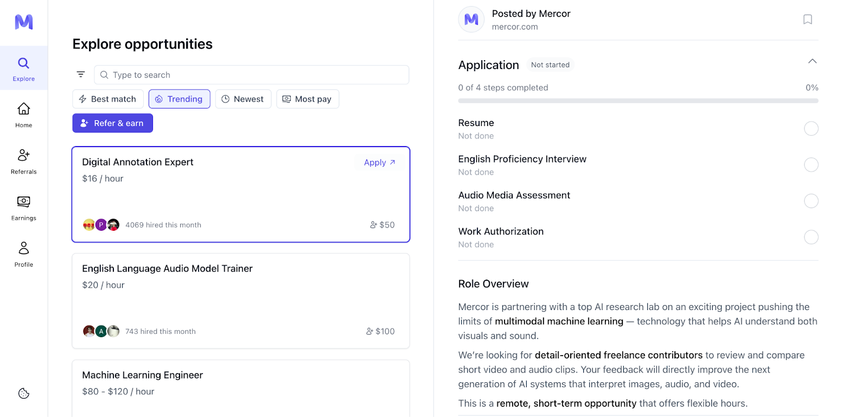
Task: Select the Audio Media Assessment step circle
Action: (811, 201)
